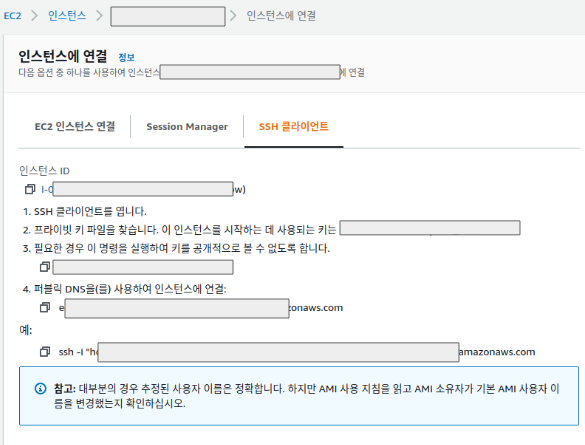Switch to the EC2 인스턴스 연결 tab
The height and width of the screenshot is (445, 585).
(x=75, y=126)
